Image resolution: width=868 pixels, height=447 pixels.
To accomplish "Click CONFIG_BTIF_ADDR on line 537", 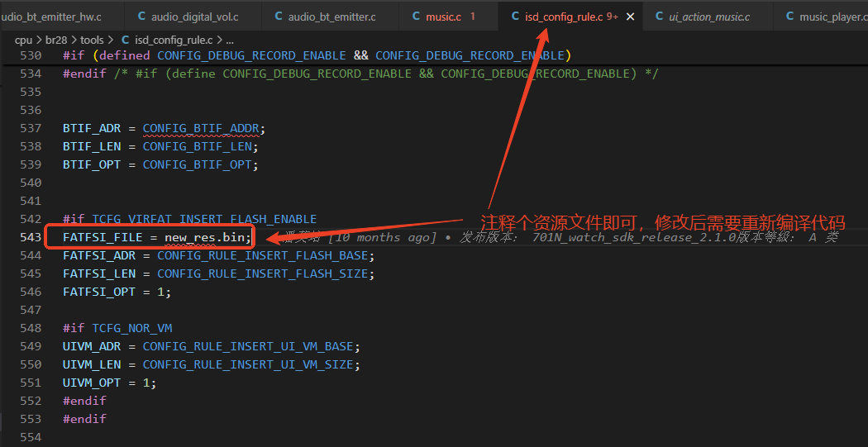I will click(201, 128).
